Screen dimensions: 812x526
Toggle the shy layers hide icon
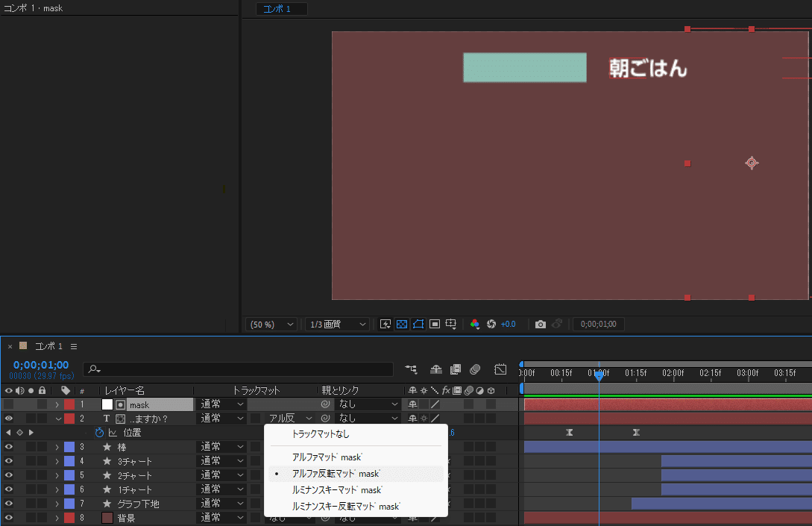pos(436,369)
